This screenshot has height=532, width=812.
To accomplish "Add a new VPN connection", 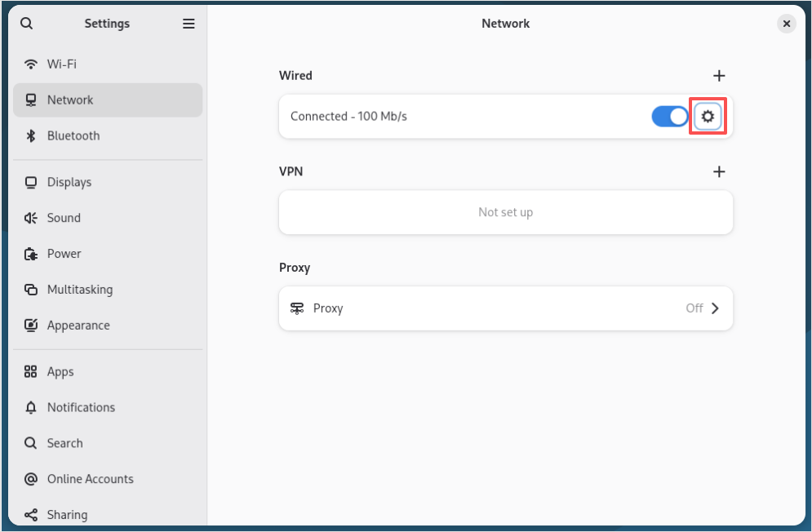I will tap(719, 172).
